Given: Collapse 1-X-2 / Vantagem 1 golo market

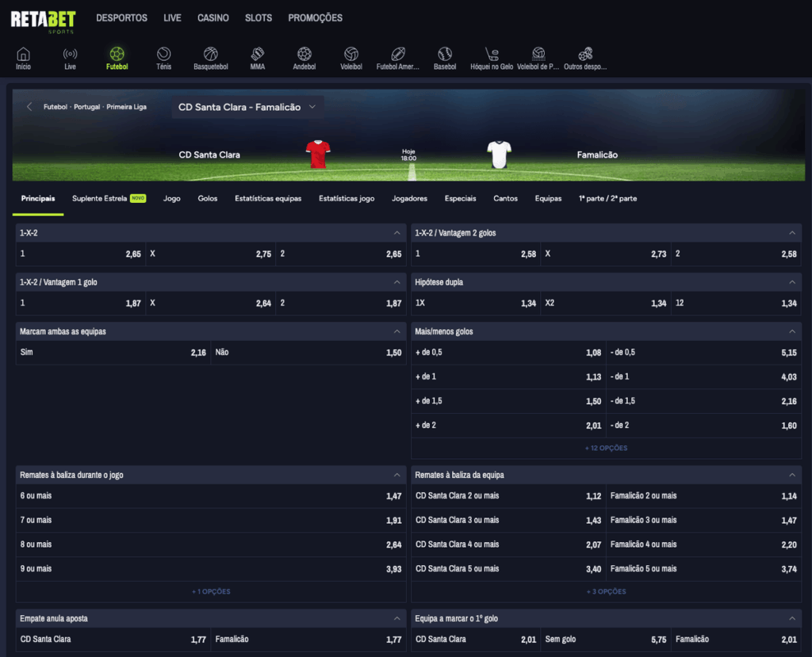Looking at the screenshot, I should 396,282.
